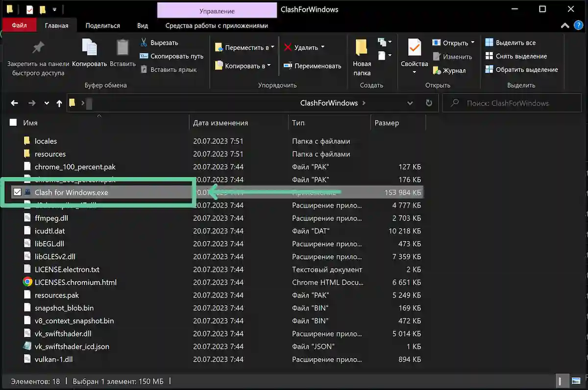Create a new folder with Новая папка
The height and width of the screenshot is (390, 588).
point(362,57)
